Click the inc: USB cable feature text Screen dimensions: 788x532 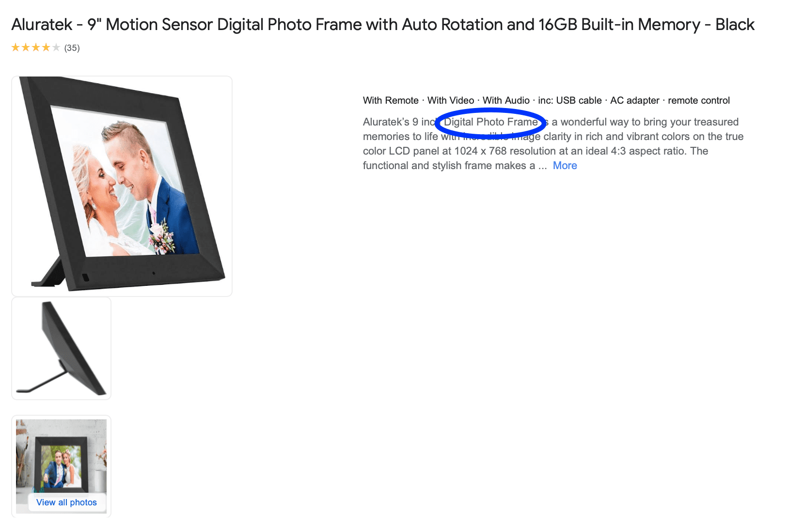(x=570, y=100)
